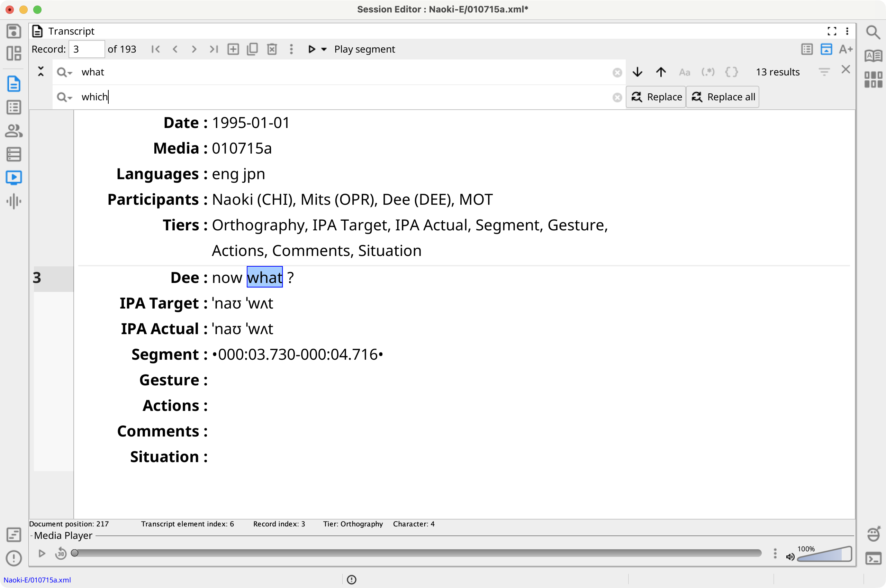
Task: Toggle the Media Player view icon in sidebar
Action: click(13, 177)
